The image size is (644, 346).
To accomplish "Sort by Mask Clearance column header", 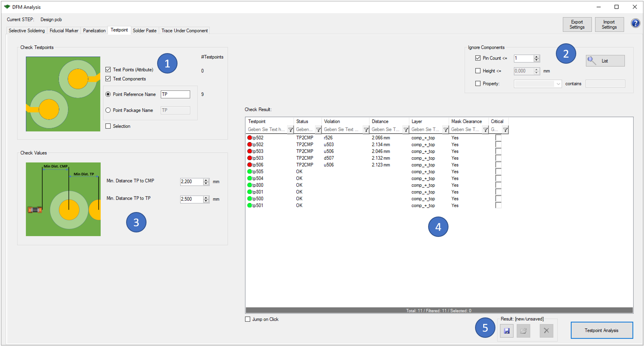I will 469,121.
